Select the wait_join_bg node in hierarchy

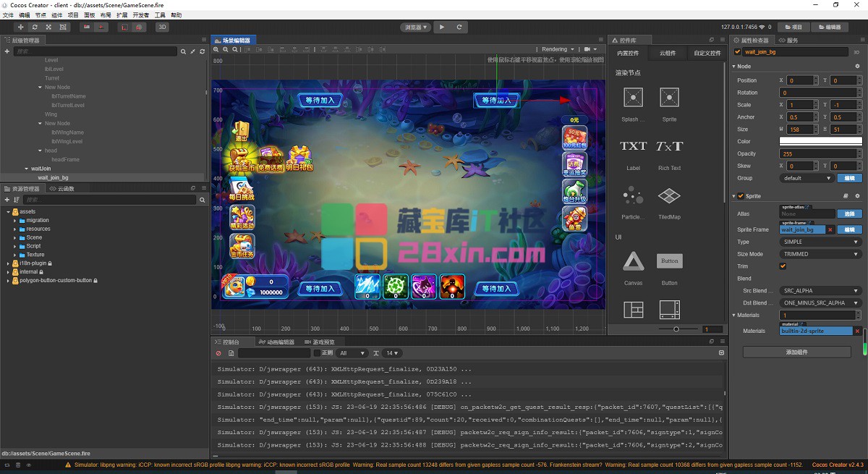pos(53,177)
